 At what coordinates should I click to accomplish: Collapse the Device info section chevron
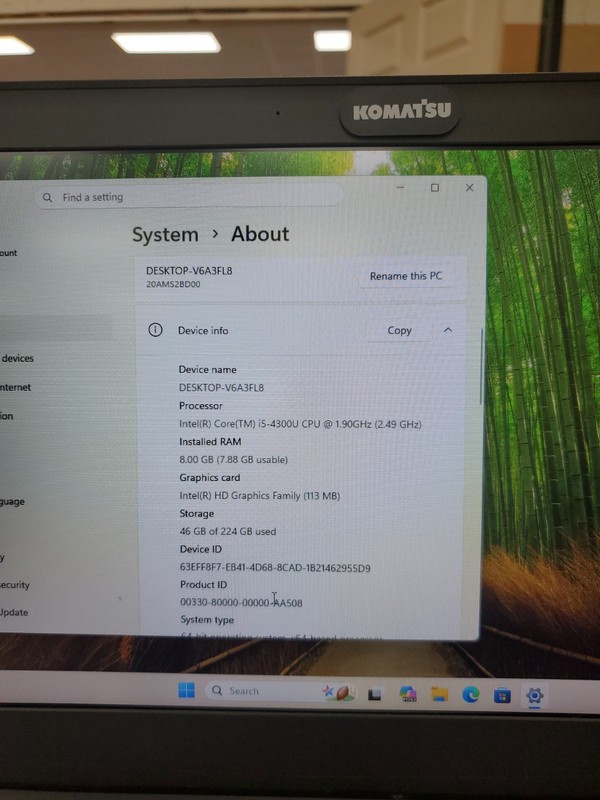pos(448,330)
